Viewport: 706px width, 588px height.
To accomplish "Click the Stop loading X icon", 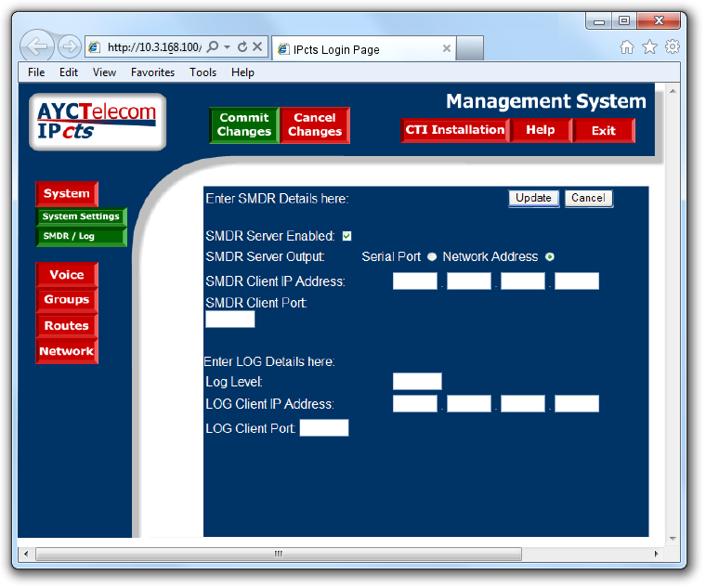I will pos(258,46).
